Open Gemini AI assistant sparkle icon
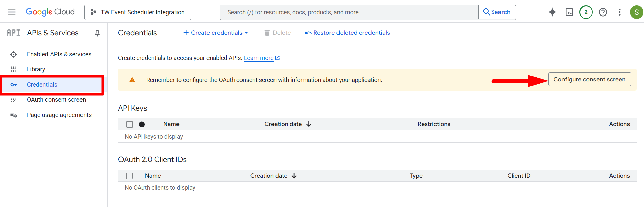Screen dimensions: 644x207 click(552, 12)
